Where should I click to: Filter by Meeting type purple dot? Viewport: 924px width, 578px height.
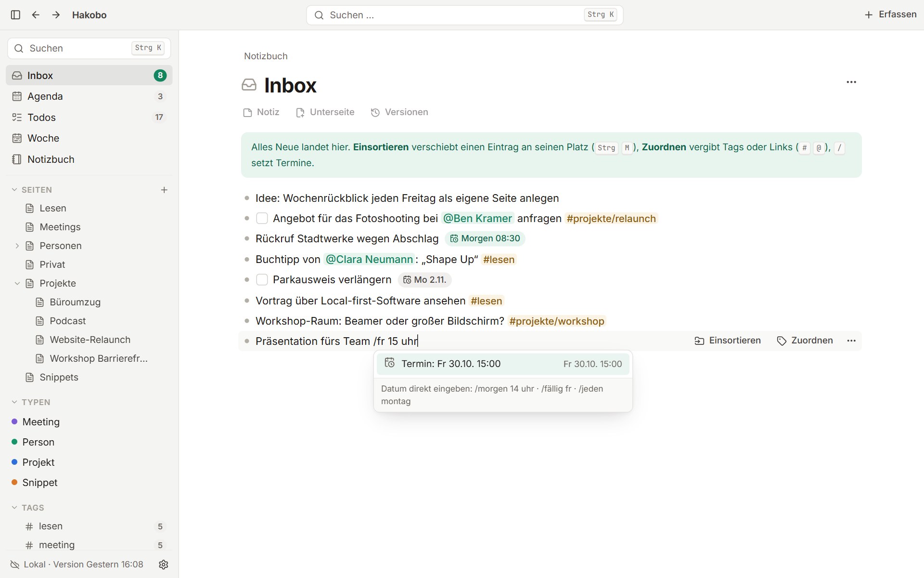pyautogui.click(x=14, y=421)
